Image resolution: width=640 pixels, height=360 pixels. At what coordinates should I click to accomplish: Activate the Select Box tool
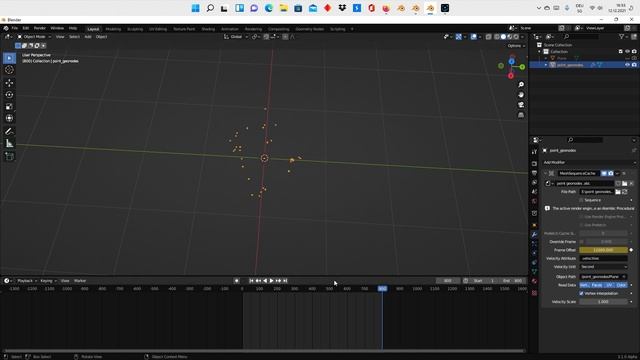pos(9,58)
